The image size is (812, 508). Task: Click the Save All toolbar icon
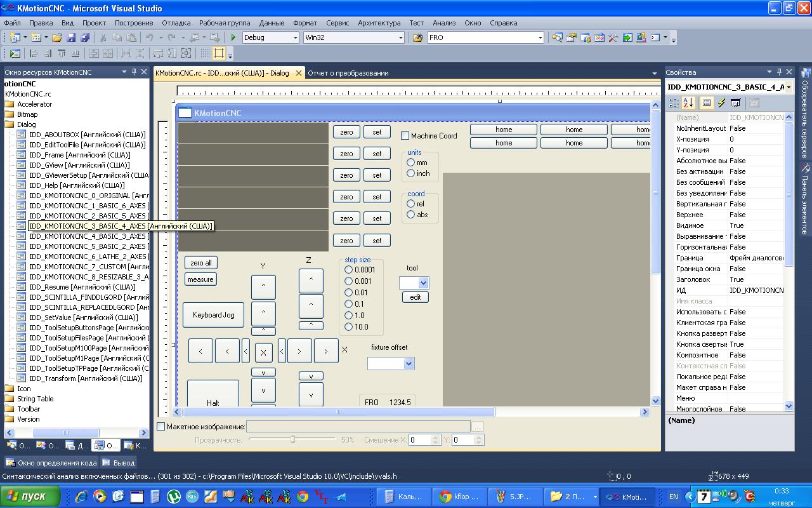[84, 37]
